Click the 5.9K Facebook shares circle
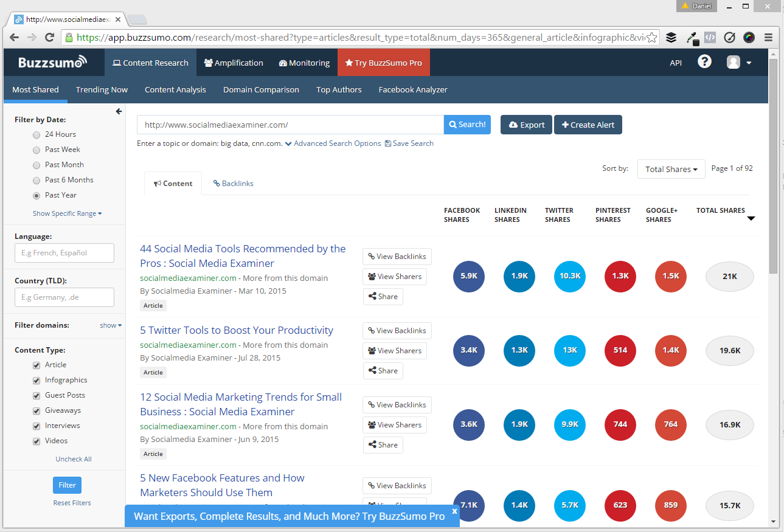The height and width of the screenshot is (532, 784). [468, 276]
